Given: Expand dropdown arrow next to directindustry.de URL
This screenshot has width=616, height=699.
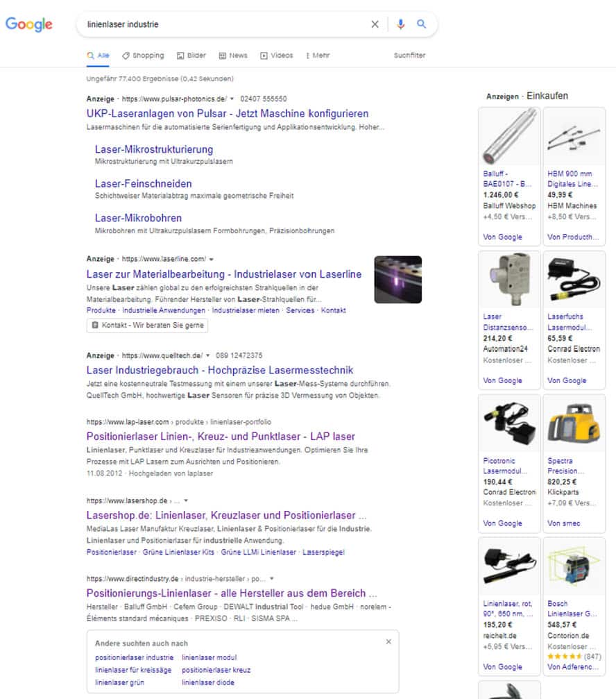Looking at the screenshot, I should (x=271, y=579).
